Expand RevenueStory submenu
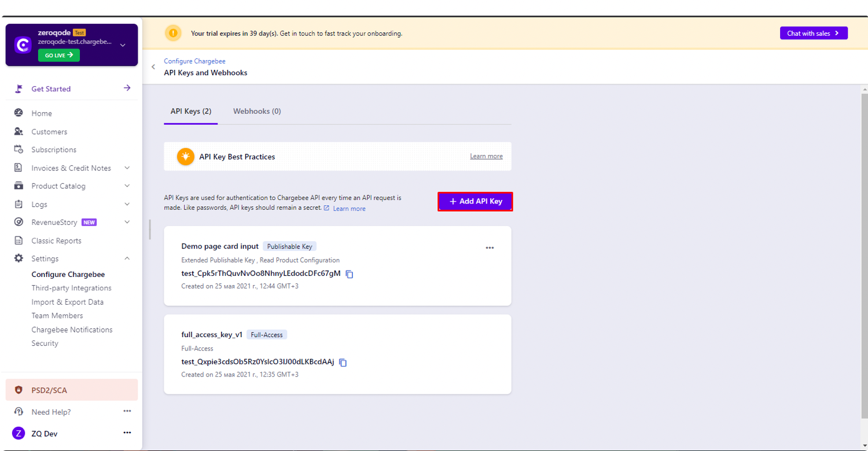Viewport: 868px width, 451px height. [x=127, y=223]
